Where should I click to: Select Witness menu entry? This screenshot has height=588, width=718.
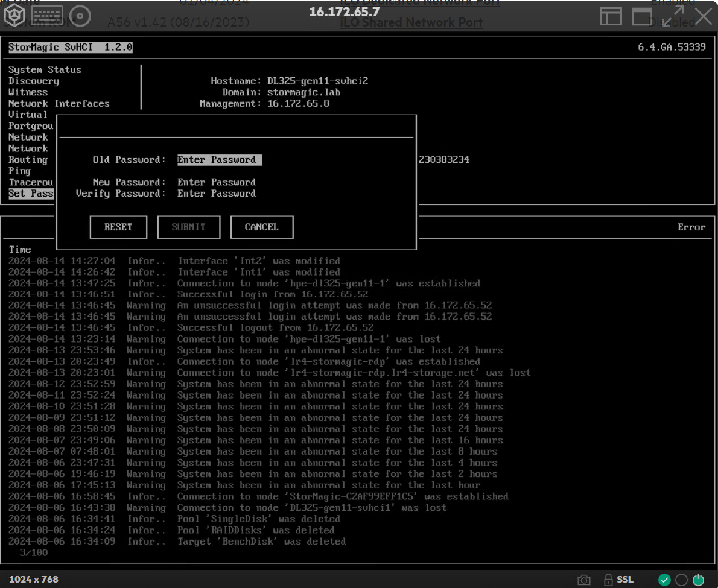pos(28,92)
